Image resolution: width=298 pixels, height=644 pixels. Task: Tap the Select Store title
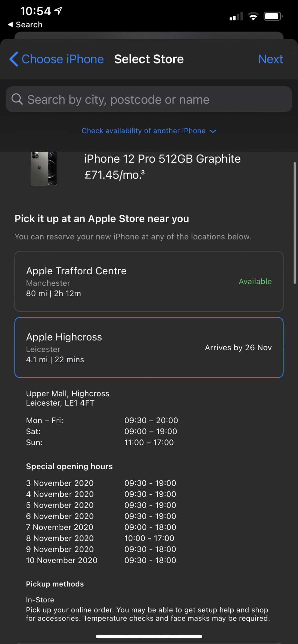tap(149, 59)
